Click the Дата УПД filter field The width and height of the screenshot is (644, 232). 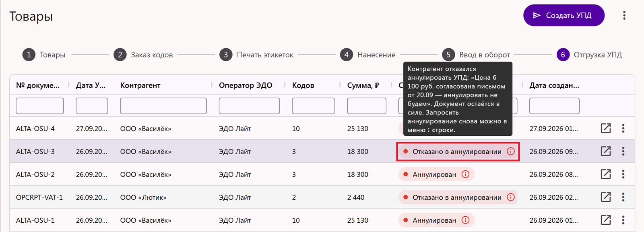tap(92, 106)
